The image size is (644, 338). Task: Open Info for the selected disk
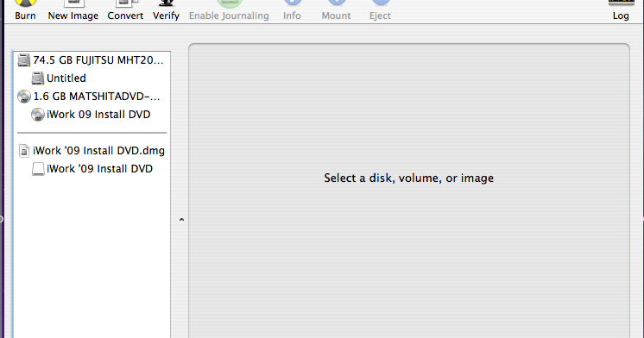click(x=292, y=10)
